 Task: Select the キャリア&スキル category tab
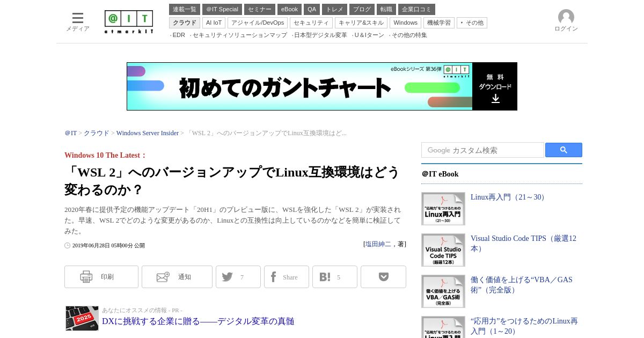tap(361, 23)
